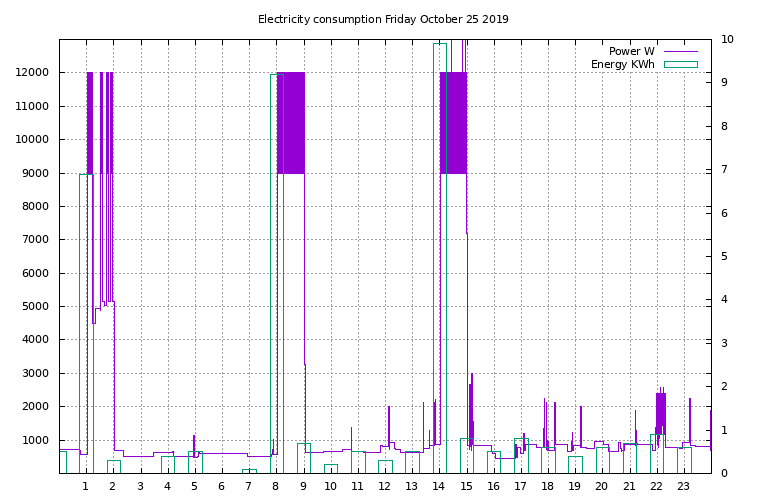The height and width of the screenshot is (500, 768).
Task: Click the right axis label 5
Action: pyautogui.click(x=724, y=257)
